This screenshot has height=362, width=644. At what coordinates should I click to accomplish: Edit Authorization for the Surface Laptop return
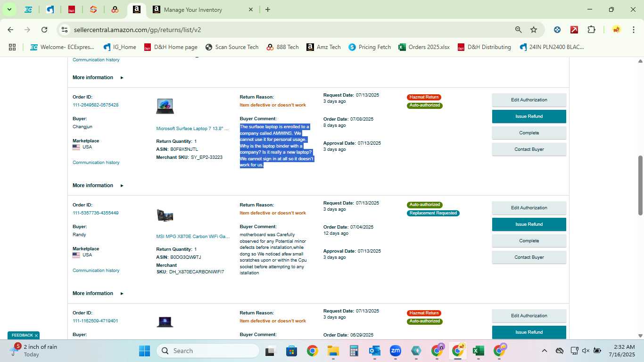click(x=529, y=100)
